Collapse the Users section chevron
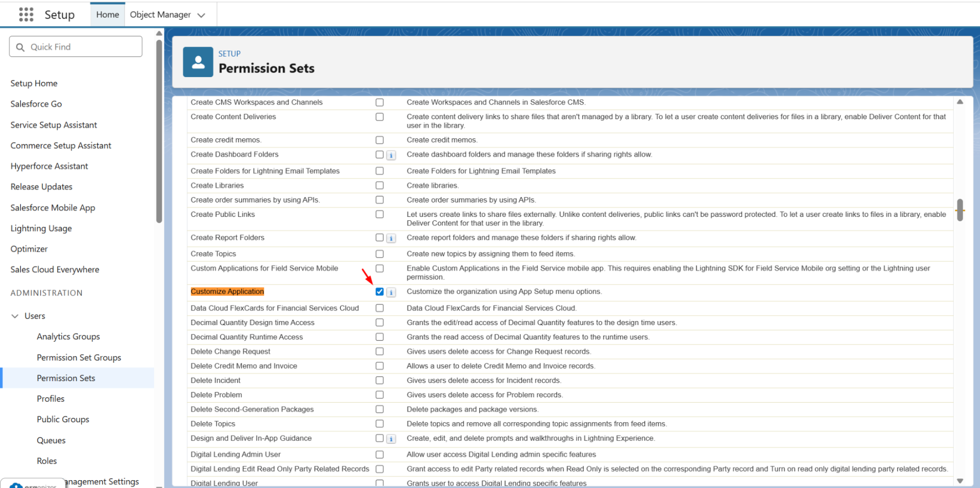Image resolution: width=980 pixels, height=488 pixels. coord(15,316)
